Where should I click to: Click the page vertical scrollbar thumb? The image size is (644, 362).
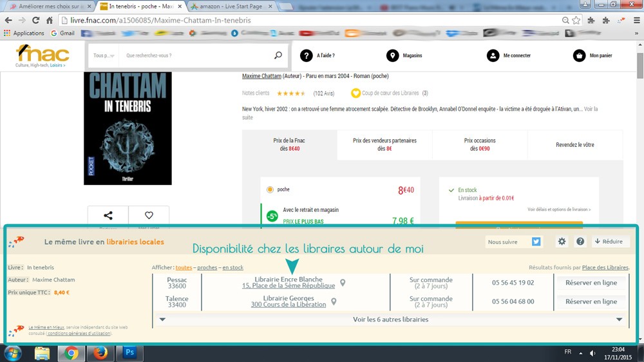pyautogui.click(x=640, y=66)
